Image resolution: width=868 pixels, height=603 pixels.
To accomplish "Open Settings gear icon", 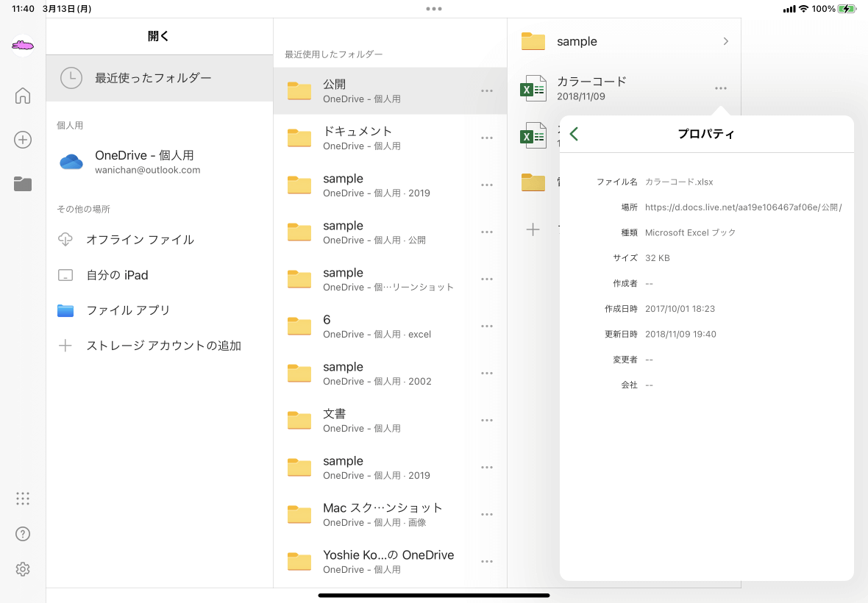I will pyautogui.click(x=23, y=569).
